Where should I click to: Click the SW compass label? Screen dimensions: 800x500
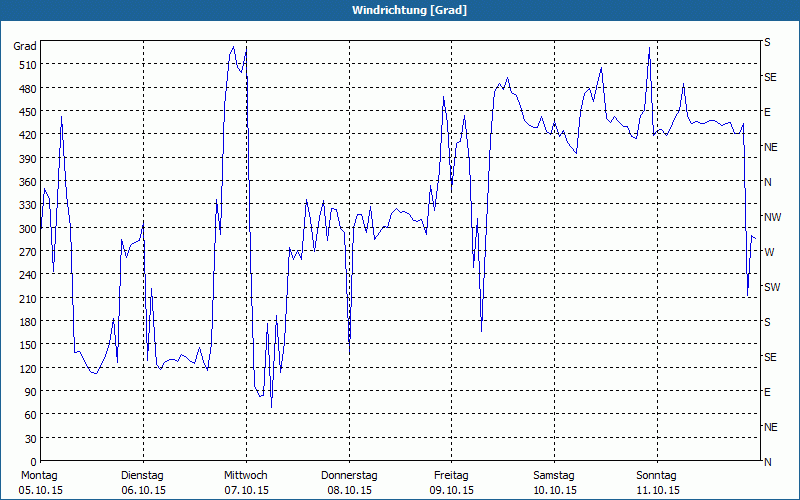(x=772, y=287)
